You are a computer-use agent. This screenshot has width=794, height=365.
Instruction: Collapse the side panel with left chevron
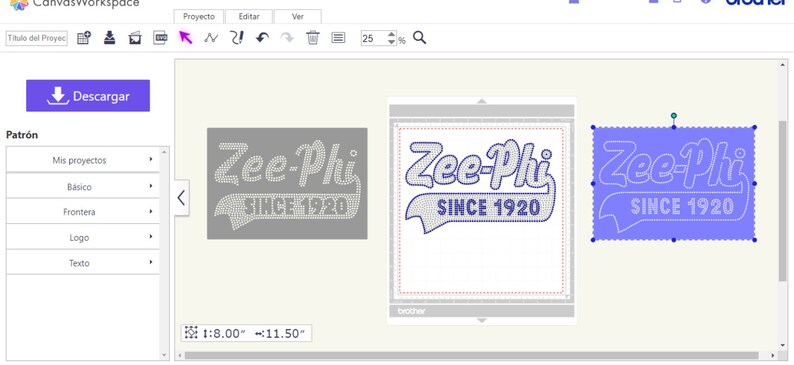coord(182,198)
